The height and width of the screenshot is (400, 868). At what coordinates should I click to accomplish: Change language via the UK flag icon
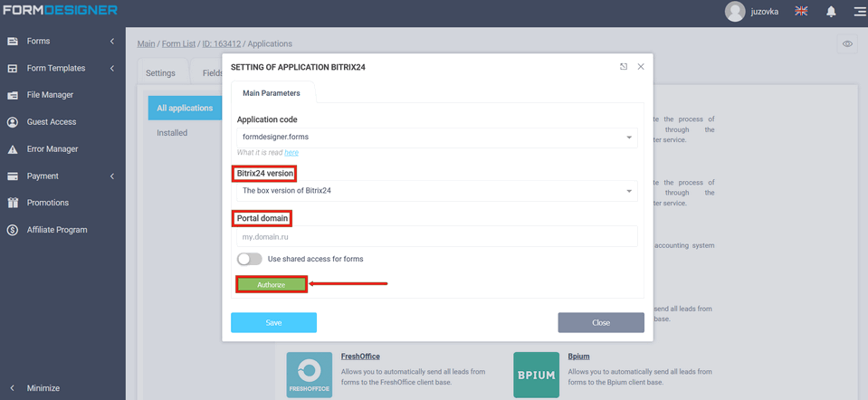801,11
